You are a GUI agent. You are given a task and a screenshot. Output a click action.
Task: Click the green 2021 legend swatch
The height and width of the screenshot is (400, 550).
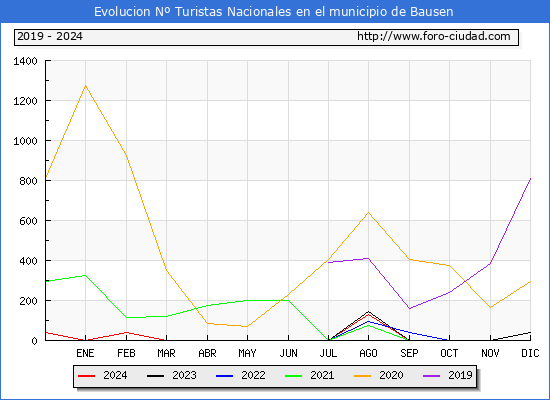coord(294,376)
